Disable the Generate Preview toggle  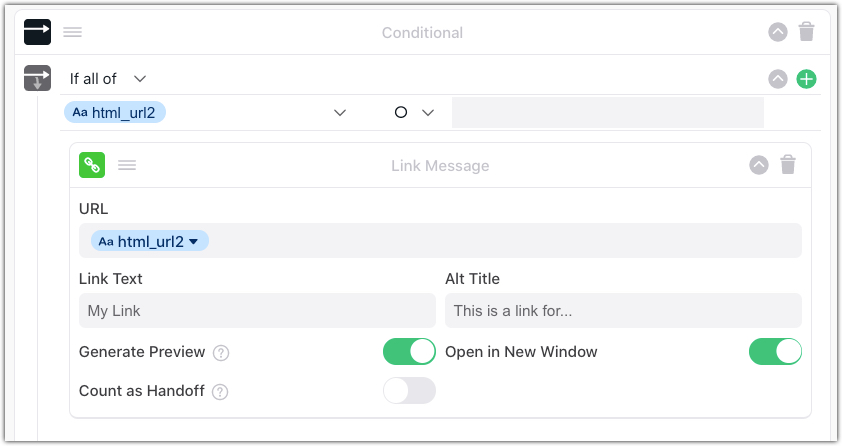pos(409,352)
